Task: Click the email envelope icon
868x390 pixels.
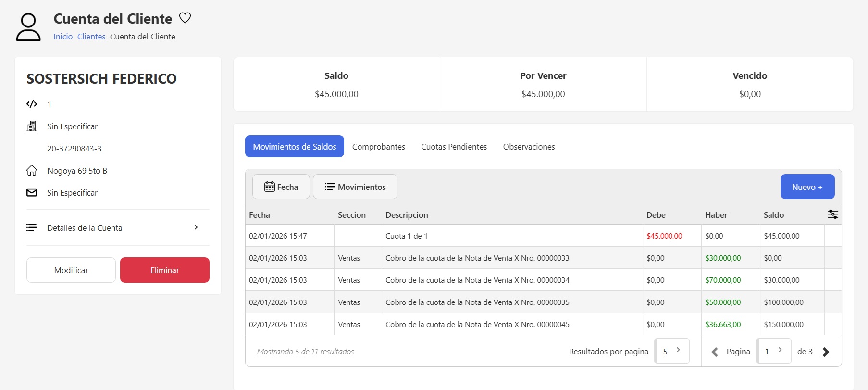Action: coord(32,193)
